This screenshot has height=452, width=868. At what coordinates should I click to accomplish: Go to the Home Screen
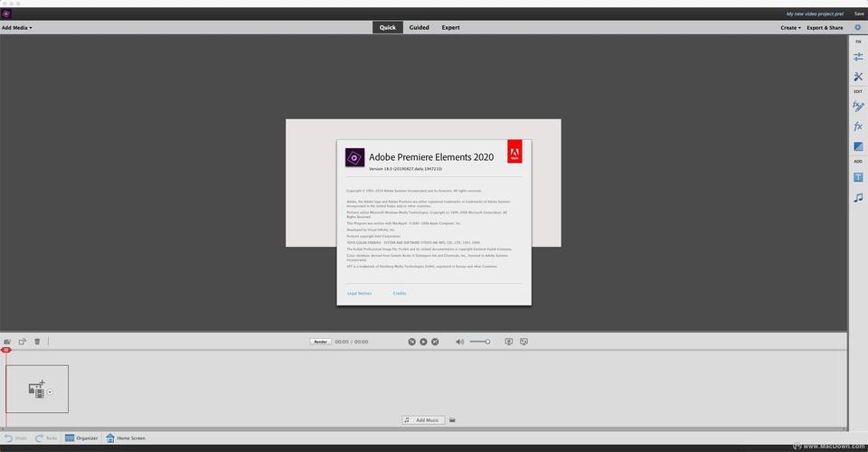tap(126, 438)
